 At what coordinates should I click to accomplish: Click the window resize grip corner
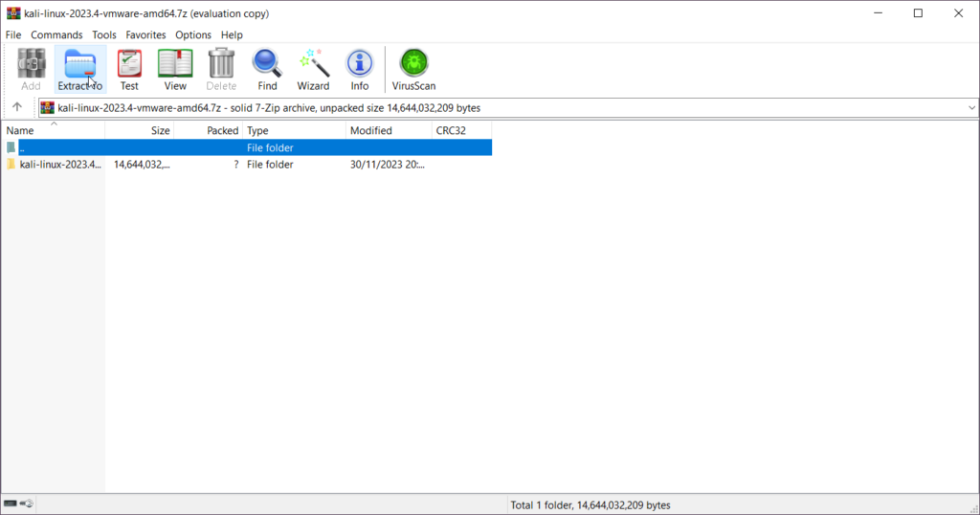973,508
